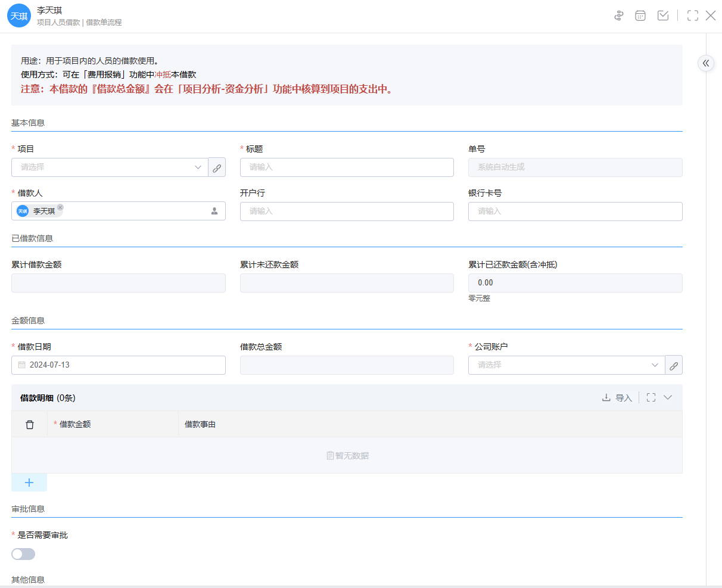
Task: Click the flow chart icon in header
Action: click(619, 16)
